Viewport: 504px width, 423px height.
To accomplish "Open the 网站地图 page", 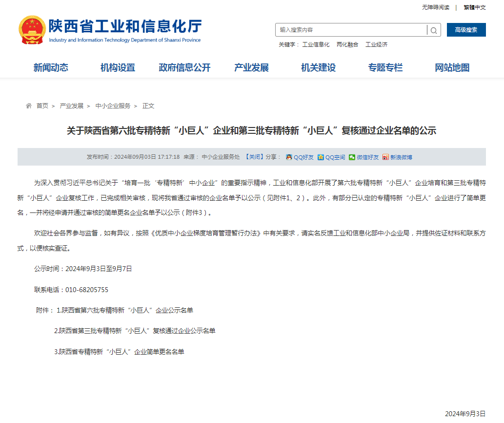I will 452,68.
